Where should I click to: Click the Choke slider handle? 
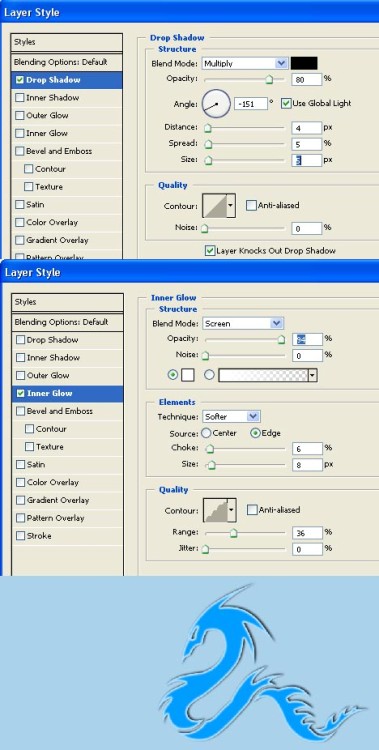[210, 449]
